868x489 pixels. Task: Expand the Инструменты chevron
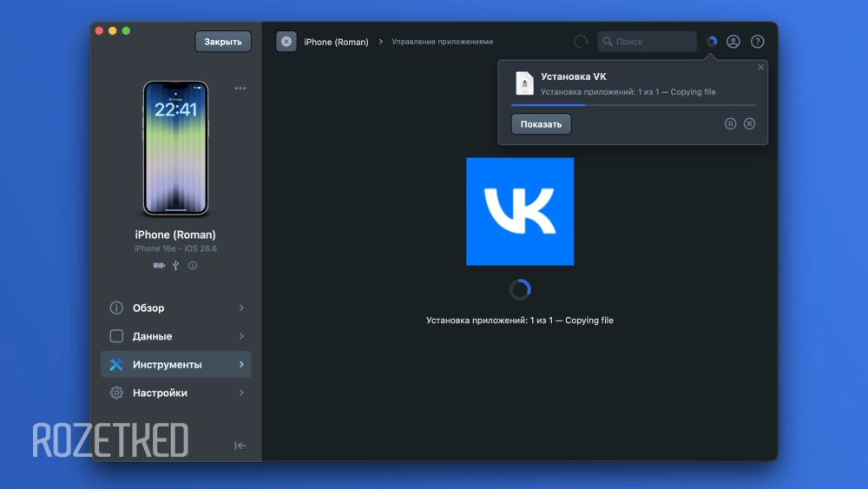tap(241, 365)
